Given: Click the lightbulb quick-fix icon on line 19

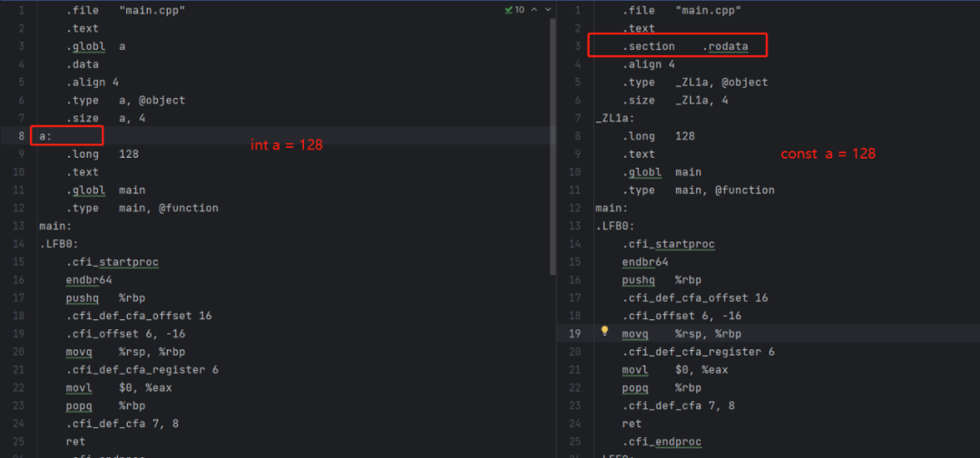Looking at the screenshot, I should coord(604,331).
